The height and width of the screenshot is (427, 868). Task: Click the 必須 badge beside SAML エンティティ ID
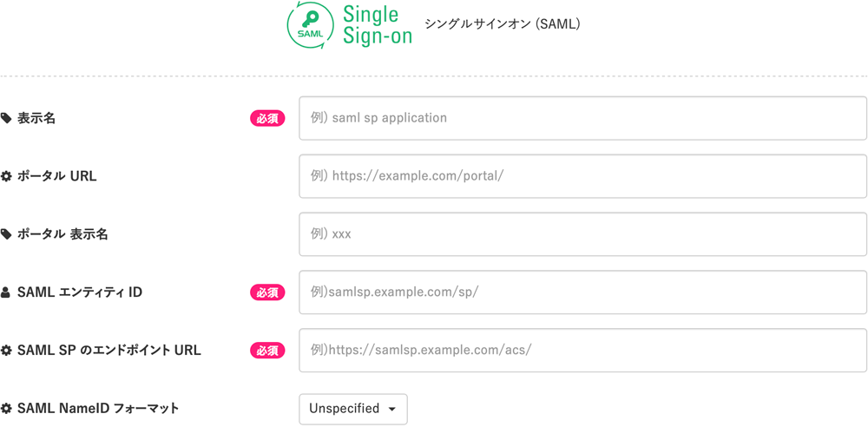[x=267, y=292]
